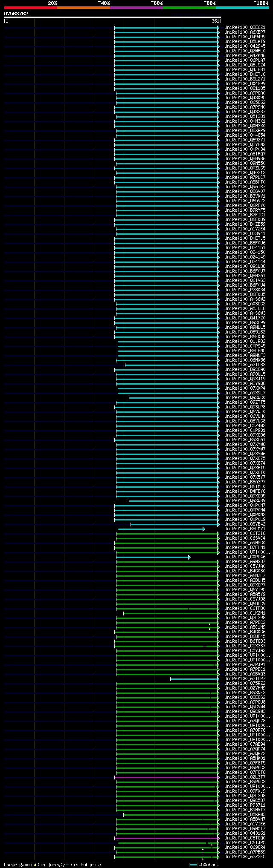The width and height of the screenshot is (273, 868).
Task: Open hit UniRef100_Q2WFL0
Action: tap(245, 51)
